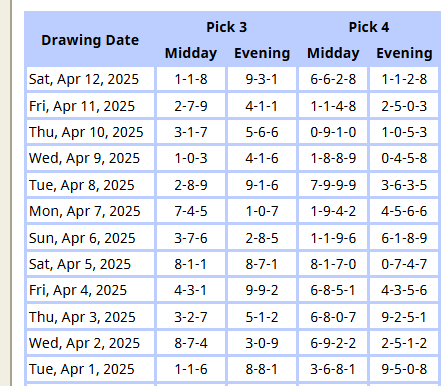Click the Sat, Apr 12, 2025 date cell
The height and width of the screenshot is (386, 442).
point(90,79)
